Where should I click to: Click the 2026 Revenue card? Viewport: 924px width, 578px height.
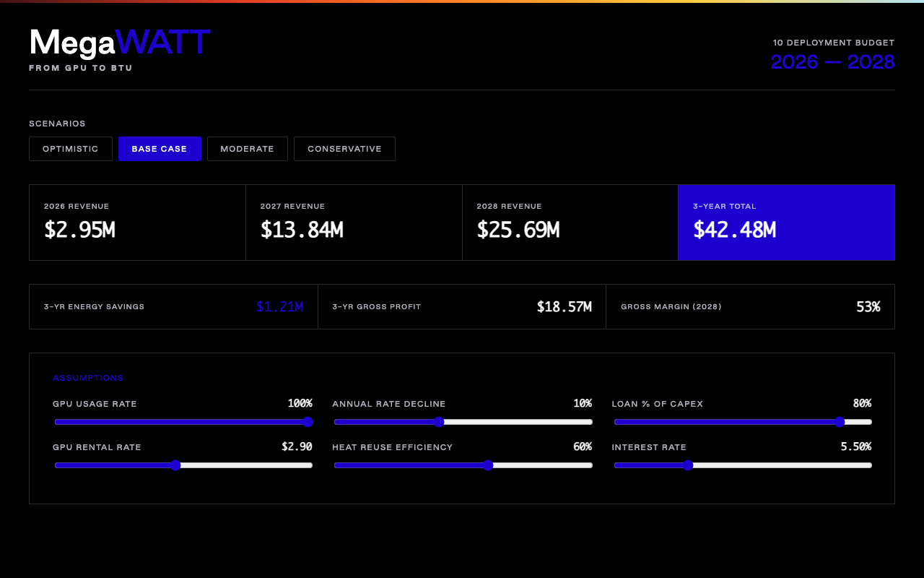(137, 223)
